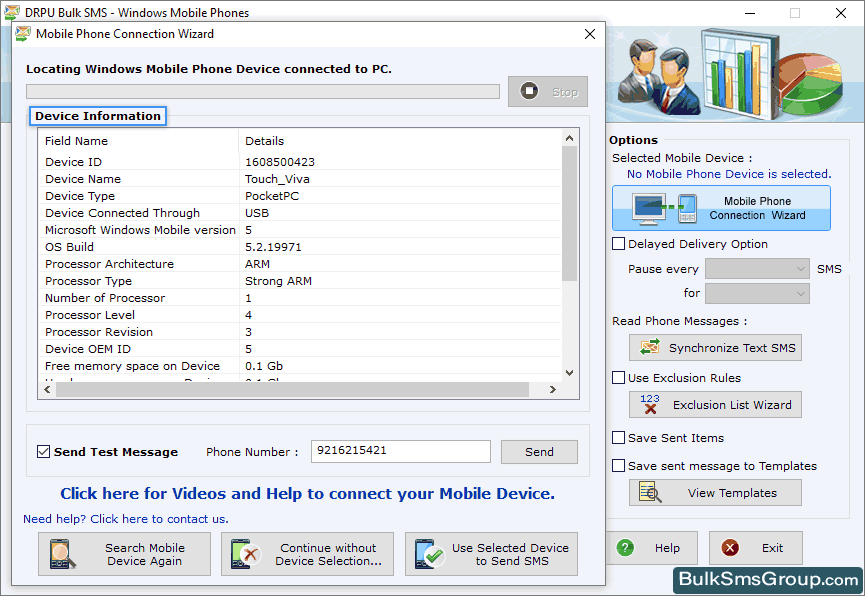
Task: Click the Send button
Action: [x=539, y=452]
